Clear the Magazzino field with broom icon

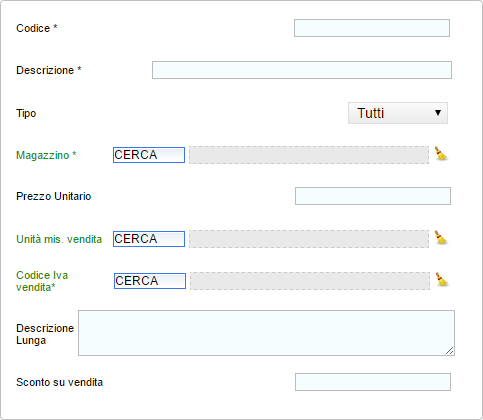[x=441, y=154]
